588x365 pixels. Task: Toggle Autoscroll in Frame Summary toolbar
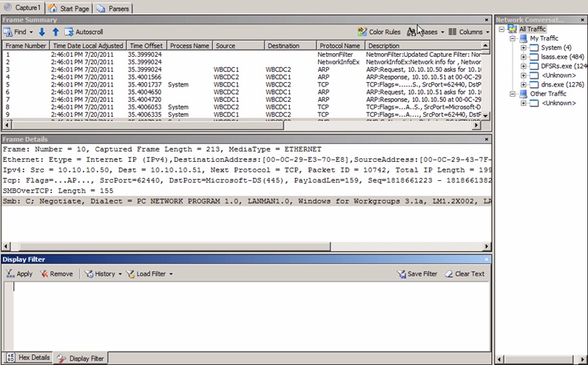(x=84, y=32)
